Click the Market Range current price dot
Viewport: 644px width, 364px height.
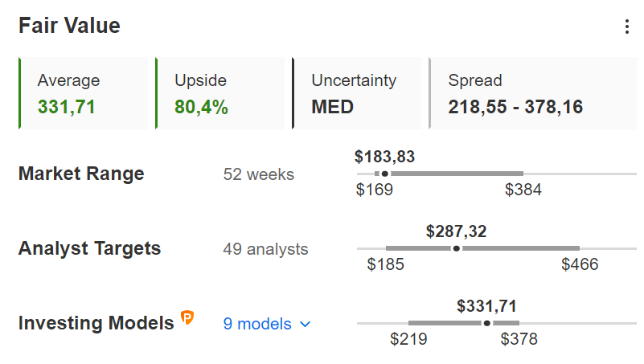tap(385, 174)
